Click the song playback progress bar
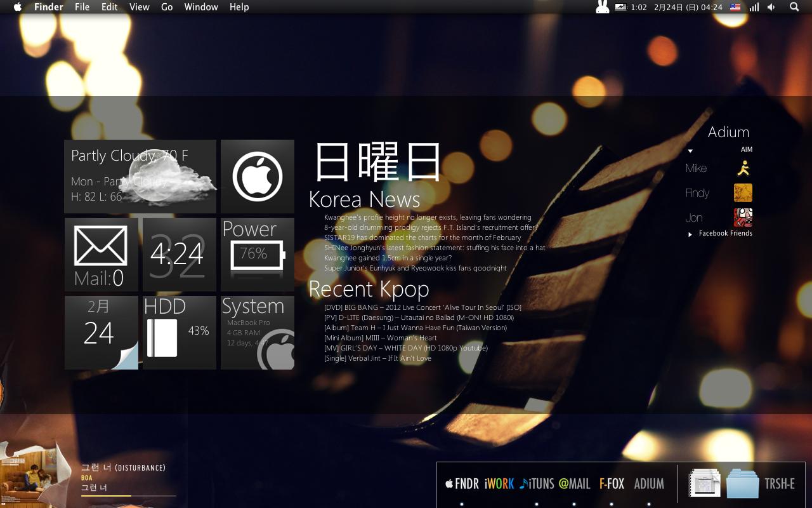This screenshot has width=812, height=508. [129, 495]
